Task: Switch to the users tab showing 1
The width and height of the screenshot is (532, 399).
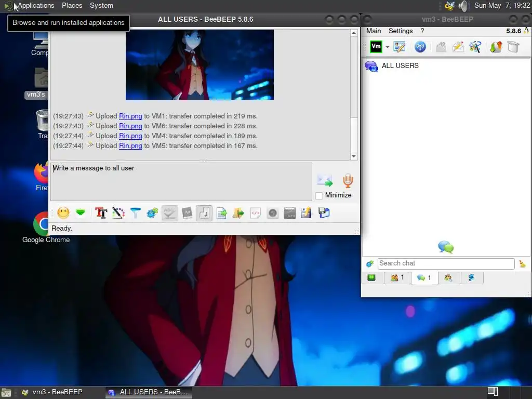Action: (x=397, y=278)
